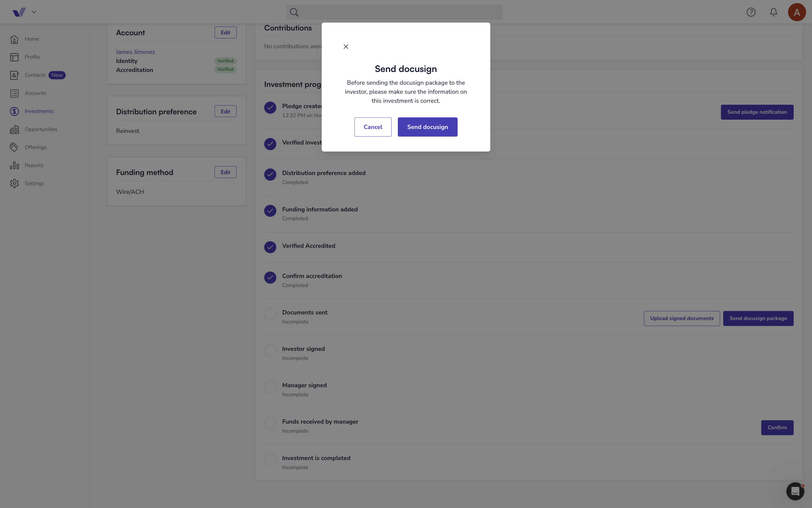Open the Settings gear icon
The image size is (812, 508).
(x=14, y=183)
